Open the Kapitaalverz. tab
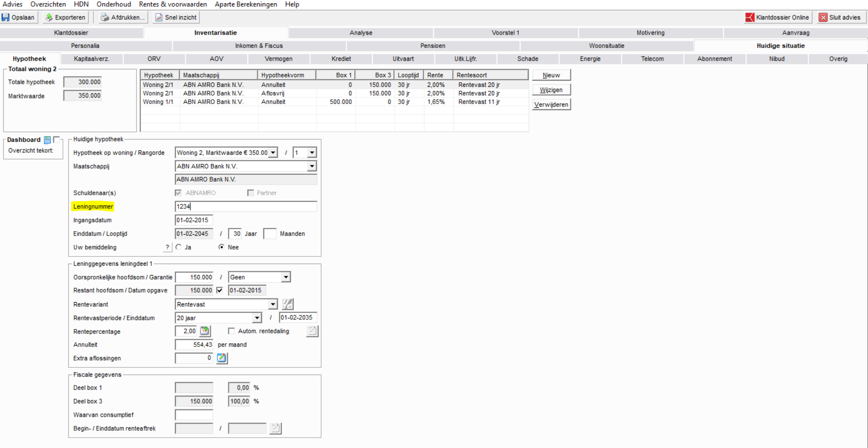 [x=92, y=59]
